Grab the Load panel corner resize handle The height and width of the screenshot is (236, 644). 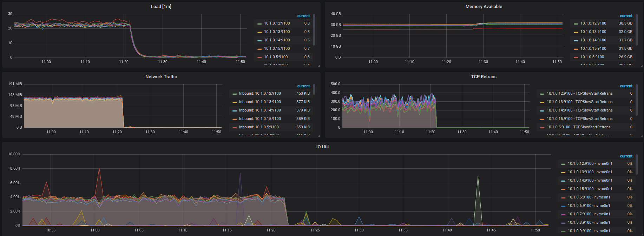319,66
